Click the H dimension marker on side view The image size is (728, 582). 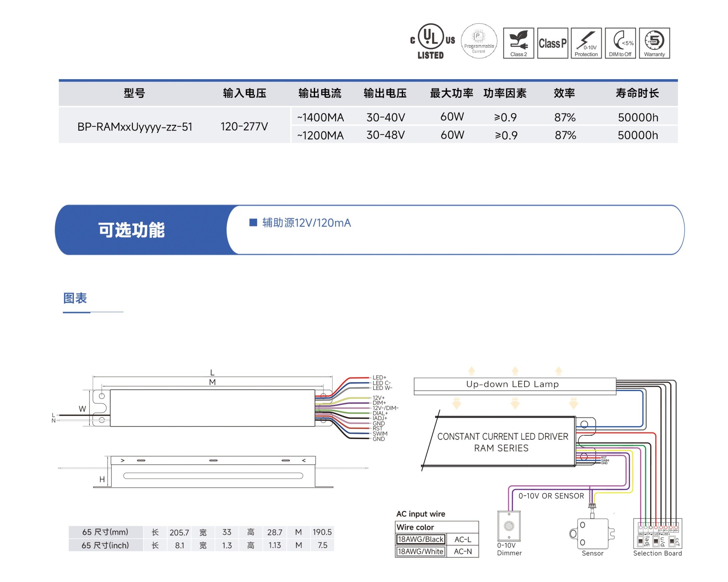[102, 479]
